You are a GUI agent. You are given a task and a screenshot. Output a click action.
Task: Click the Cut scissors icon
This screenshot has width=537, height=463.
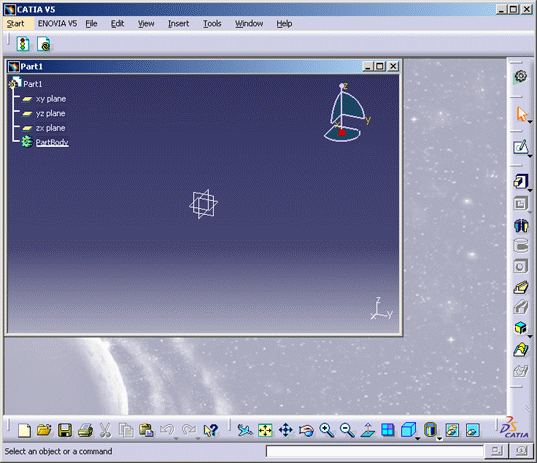pos(105,430)
